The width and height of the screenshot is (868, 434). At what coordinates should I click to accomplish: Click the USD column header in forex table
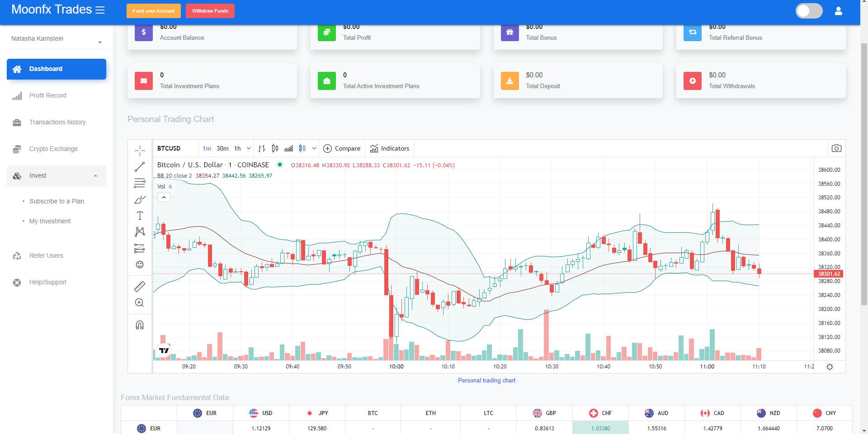(261, 413)
